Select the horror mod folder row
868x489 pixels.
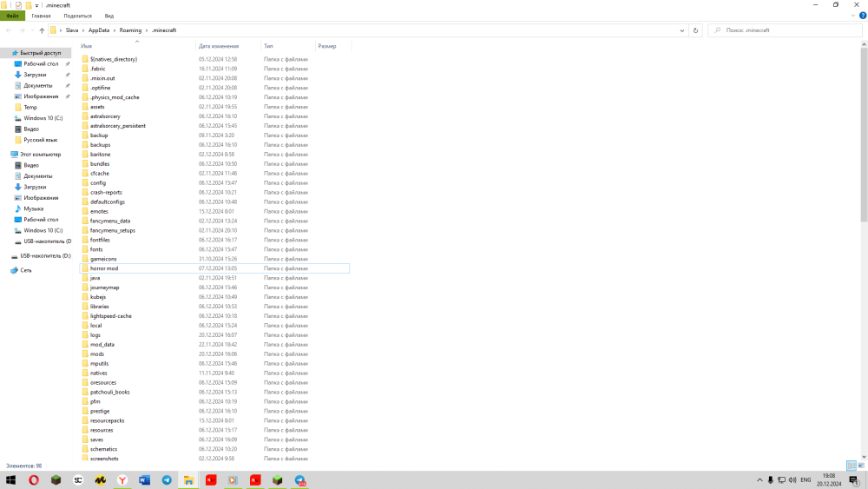click(214, 268)
